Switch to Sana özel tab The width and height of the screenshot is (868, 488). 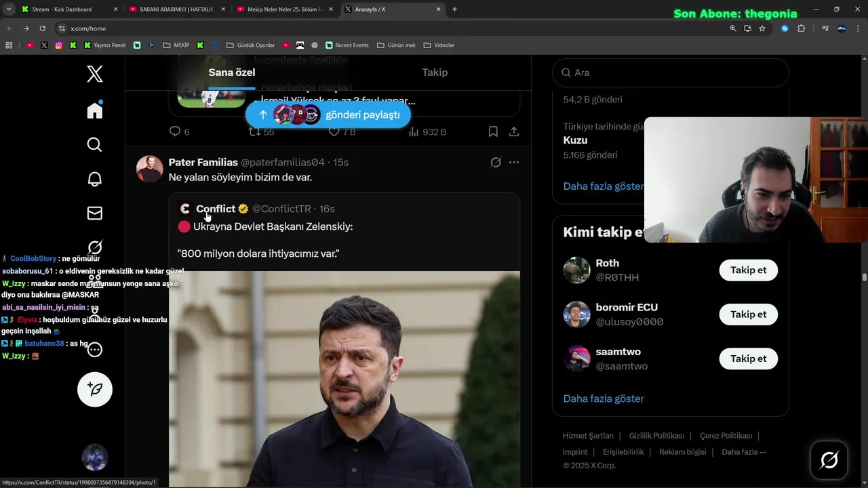pos(232,73)
